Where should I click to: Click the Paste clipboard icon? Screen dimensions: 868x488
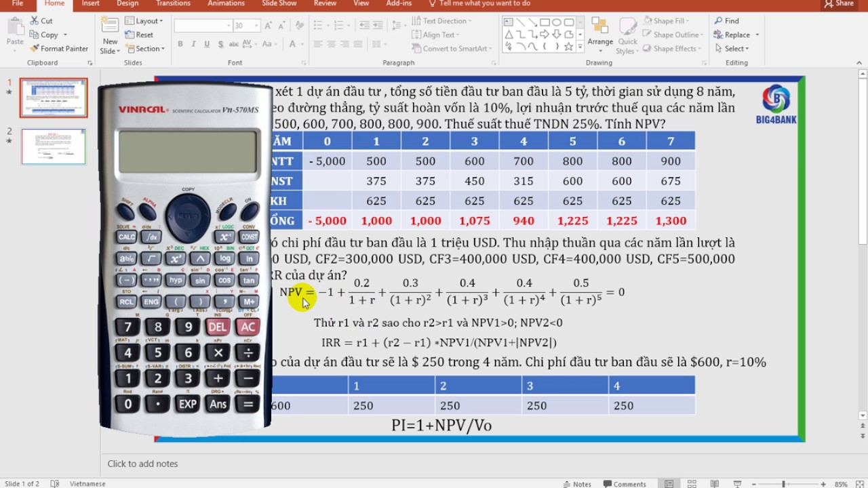tap(15, 27)
